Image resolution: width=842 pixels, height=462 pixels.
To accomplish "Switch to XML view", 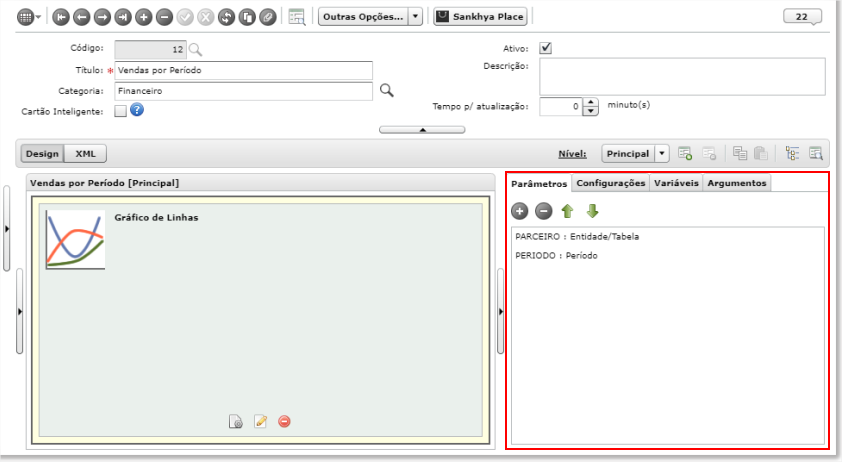I will tap(85, 154).
